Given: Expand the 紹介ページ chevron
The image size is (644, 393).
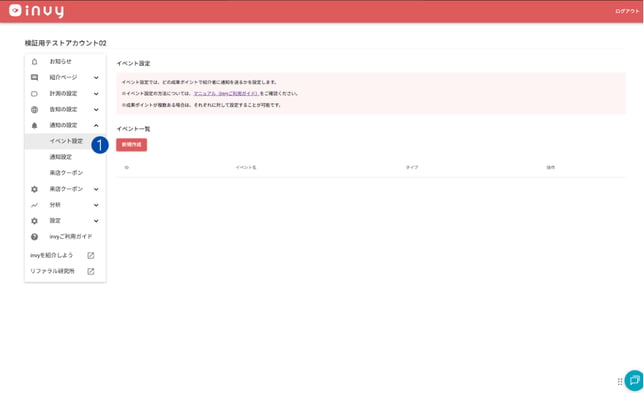Looking at the screenshot, I should click(96, 78).
